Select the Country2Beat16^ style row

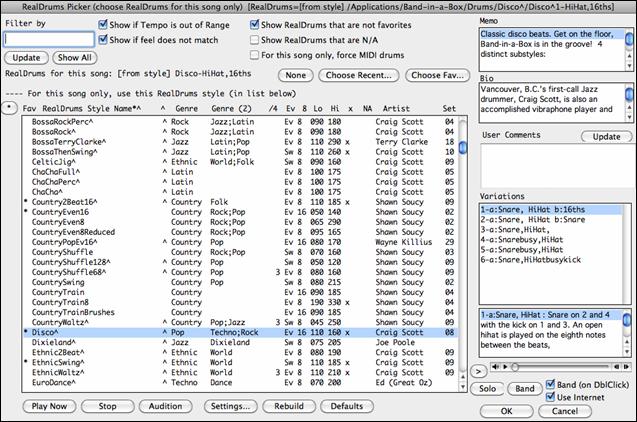240,202
